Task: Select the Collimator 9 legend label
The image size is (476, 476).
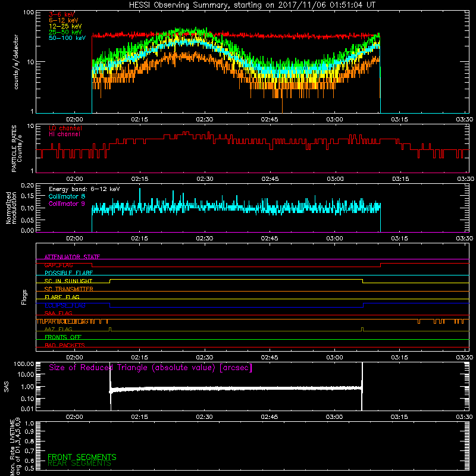Action: (67, 203)
